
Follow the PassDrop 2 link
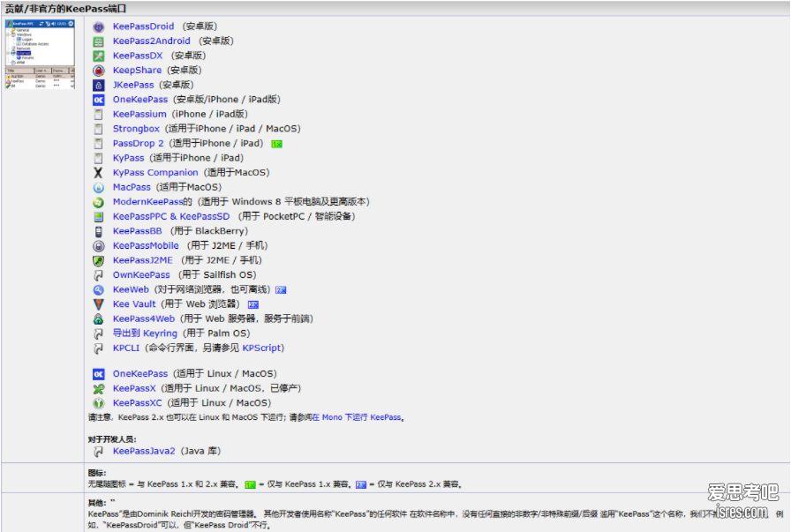click(139, 143)
